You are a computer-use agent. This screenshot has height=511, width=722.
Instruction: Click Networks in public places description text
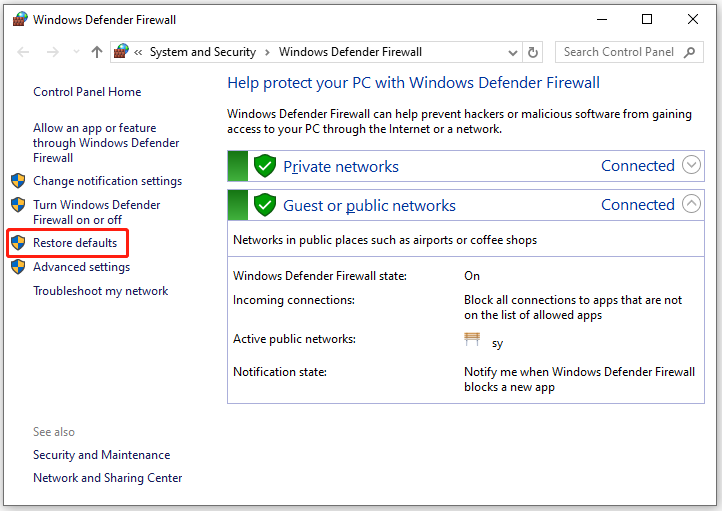385,240
